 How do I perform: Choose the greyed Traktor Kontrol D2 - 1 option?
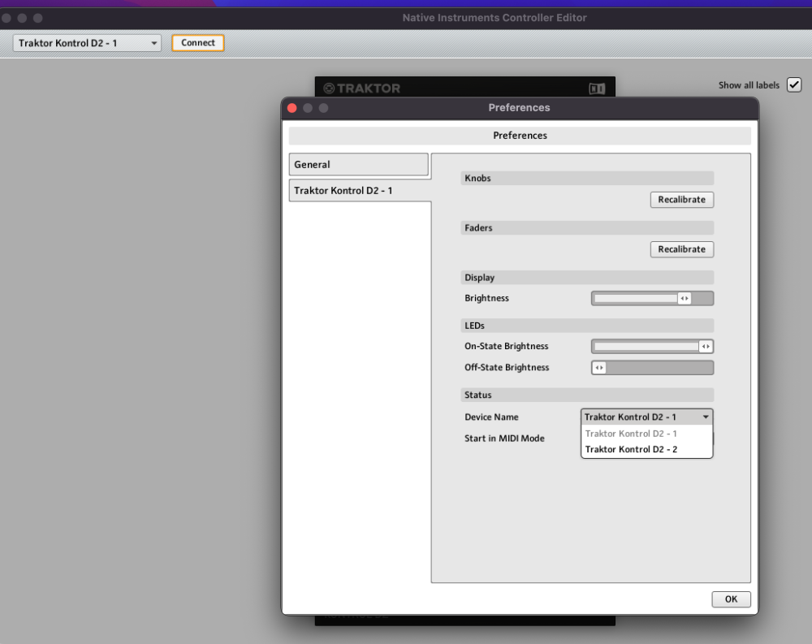point(647,434)
